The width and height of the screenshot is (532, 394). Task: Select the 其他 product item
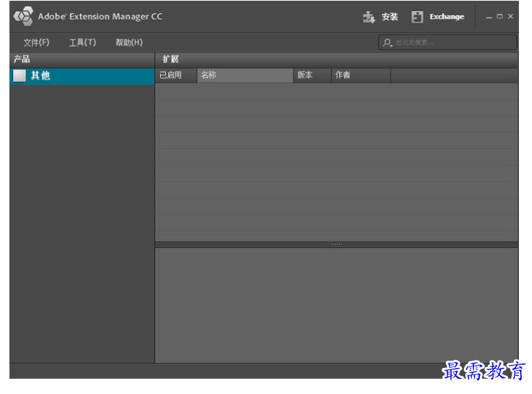(82, 75)
